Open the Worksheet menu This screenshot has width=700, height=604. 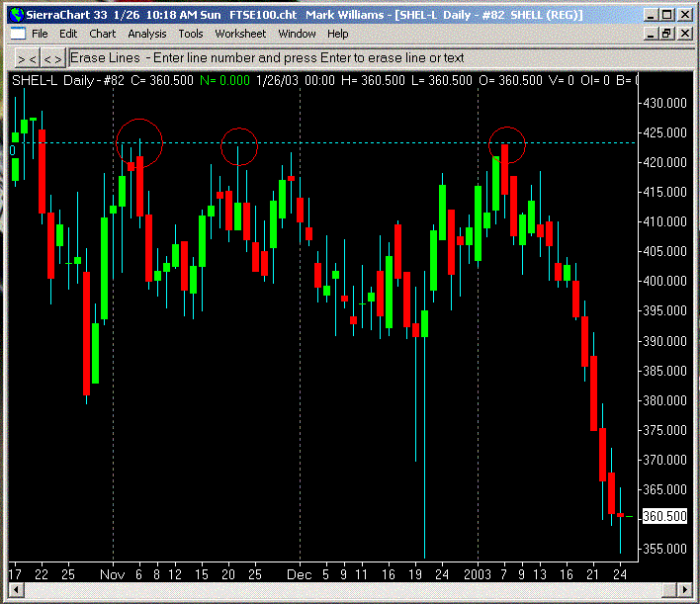click(x=240, y=34)
